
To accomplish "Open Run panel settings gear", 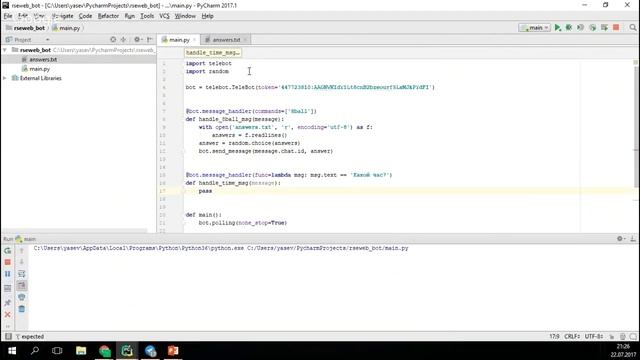I will tap(621, 239).
